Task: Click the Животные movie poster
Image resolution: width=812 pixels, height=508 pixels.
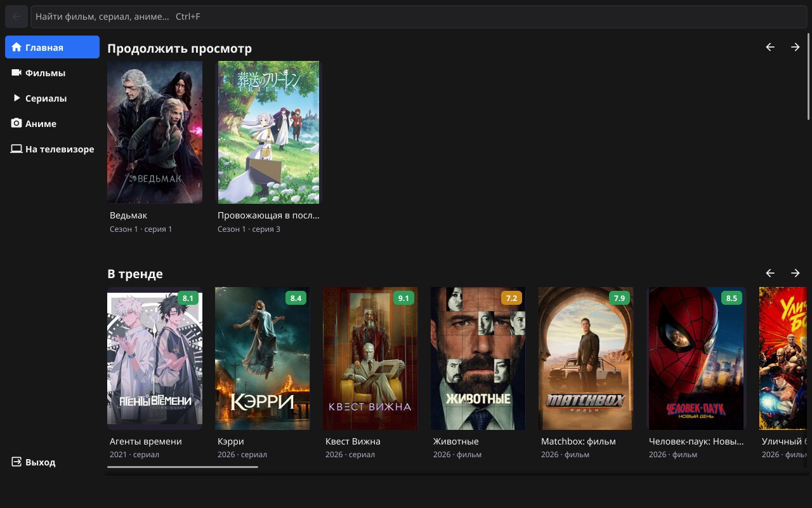Action: tap(478, 358)
